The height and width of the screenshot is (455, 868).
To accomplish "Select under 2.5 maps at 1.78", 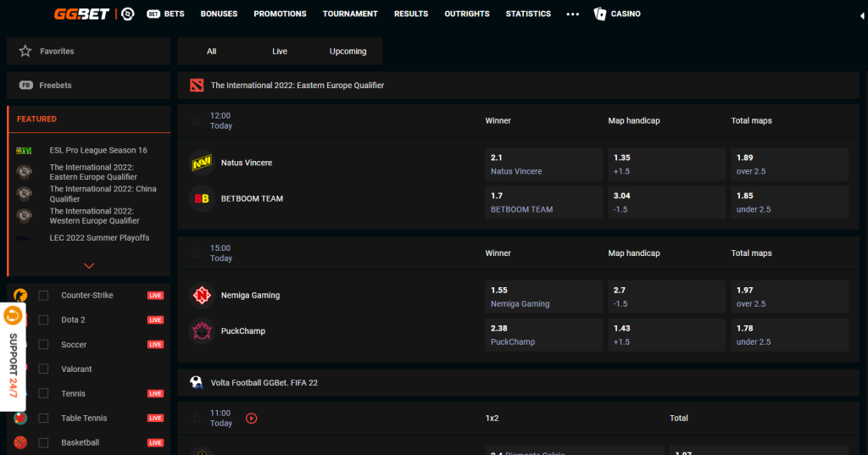I will [x=789, y=335].
